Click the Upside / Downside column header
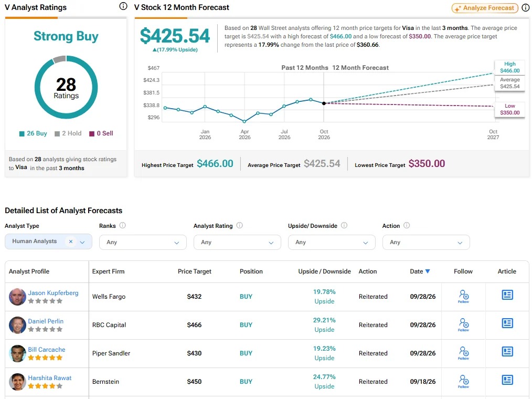532x399 pixels. (324, 271)
